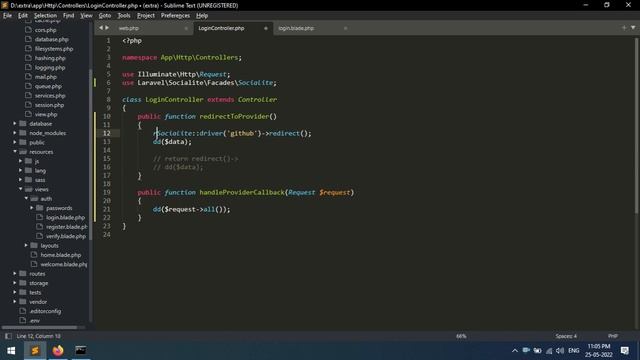Open register.blade.php in sidebar
This screenshot has width=640, height=360.
(67, 227)
